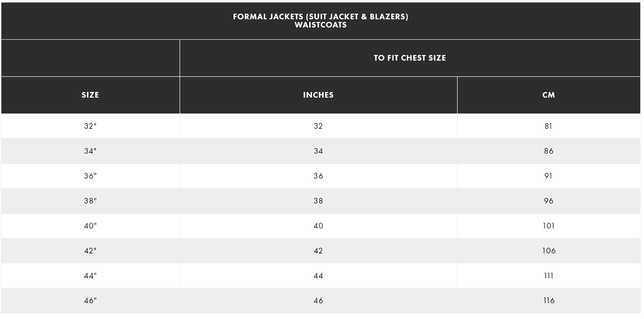Click the Formal Jackets Waistcoats table title
Image resolution: width=644 pixels, height=319 pixels.
point(320,21)
